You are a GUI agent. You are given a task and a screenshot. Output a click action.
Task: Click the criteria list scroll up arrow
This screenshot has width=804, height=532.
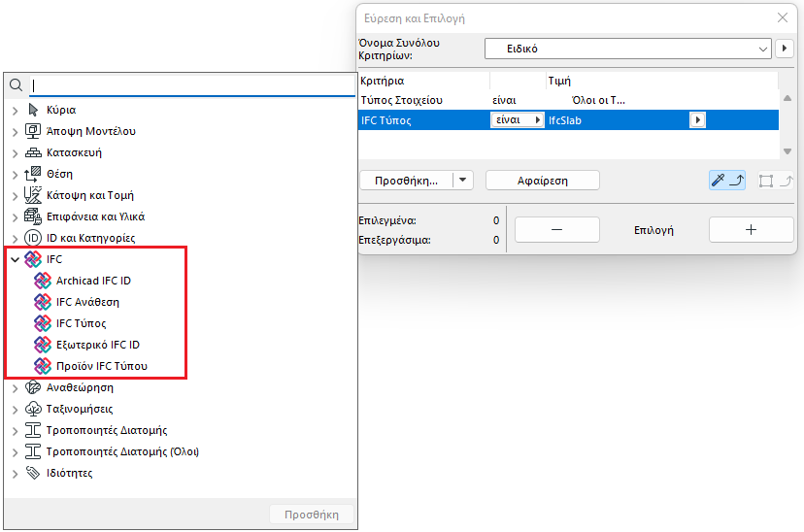coord(787,98)
